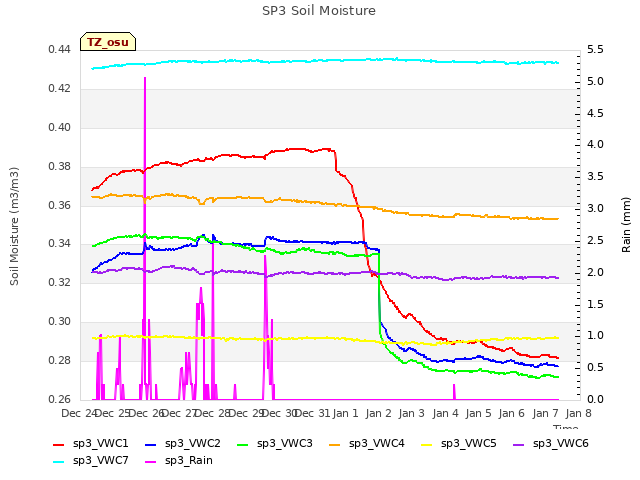
Task: Click the small Jan 4 rain spike
Action: [x=454, y=391]
